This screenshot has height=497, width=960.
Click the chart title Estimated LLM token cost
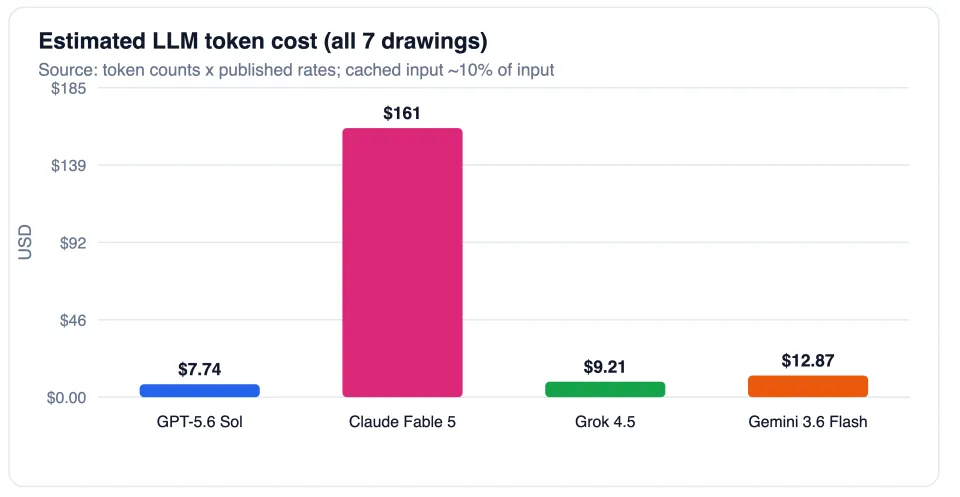(263, 41)
